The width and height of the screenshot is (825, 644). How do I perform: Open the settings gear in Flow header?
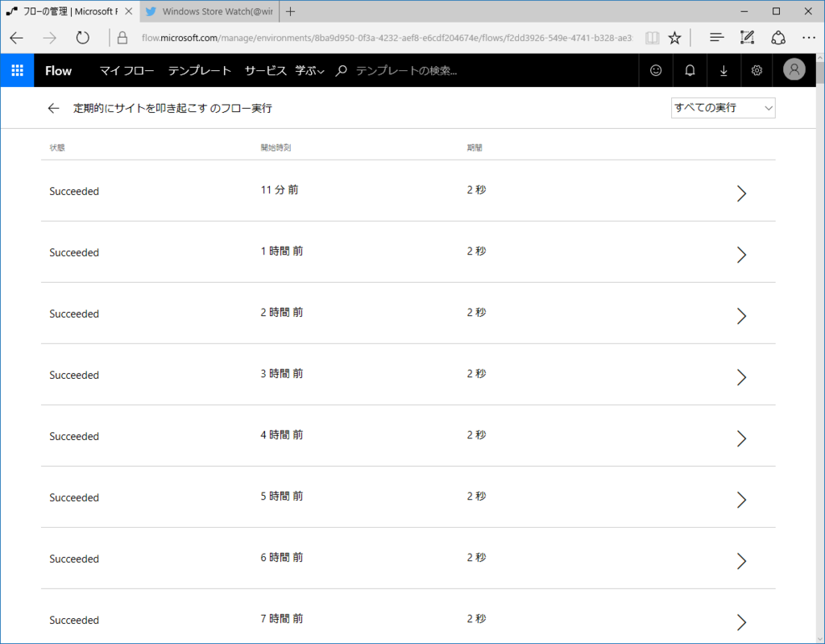(757, 70)
